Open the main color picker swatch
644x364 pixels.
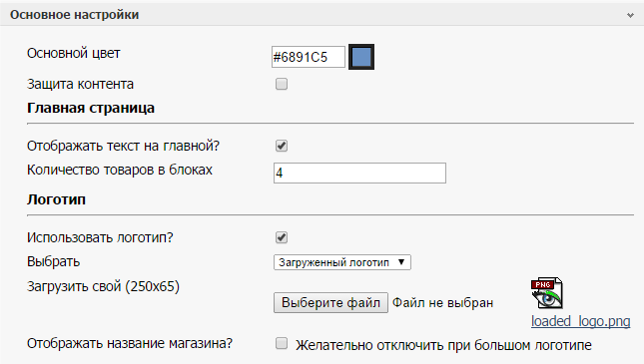pyautogui.click(x=361, y=57)
